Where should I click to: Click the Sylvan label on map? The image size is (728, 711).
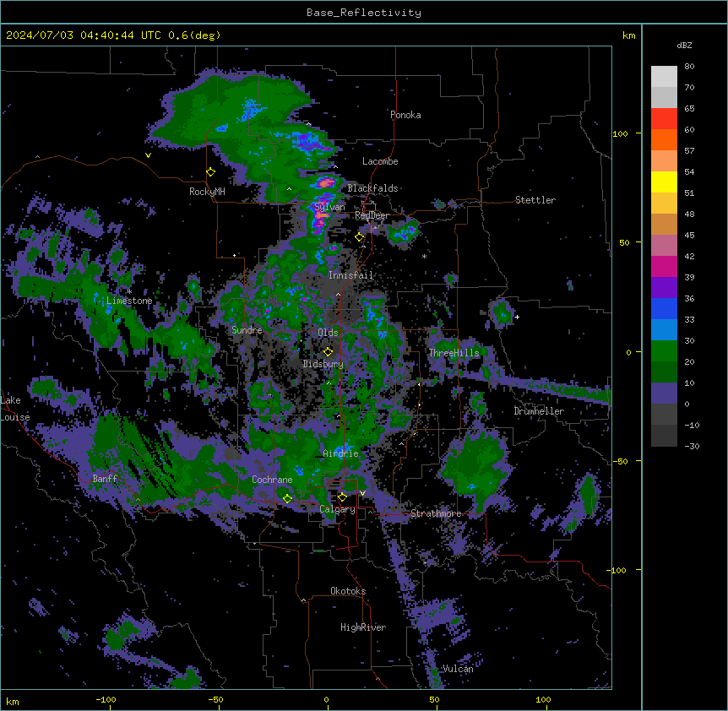point(329,207)
